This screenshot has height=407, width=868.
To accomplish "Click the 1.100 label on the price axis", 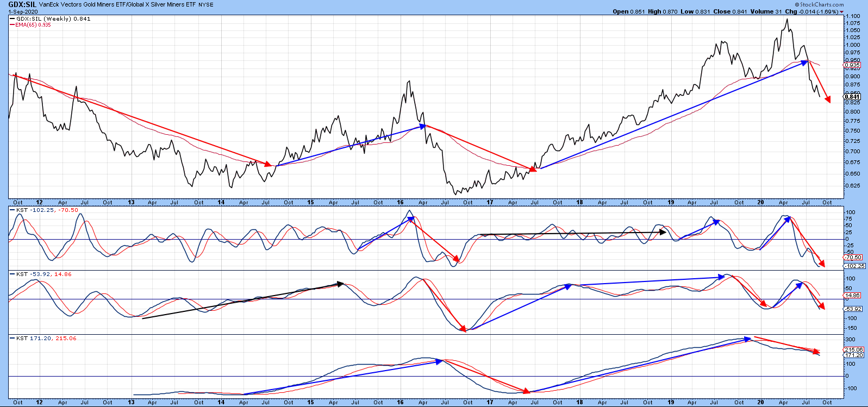I will [x=853, y=16].
